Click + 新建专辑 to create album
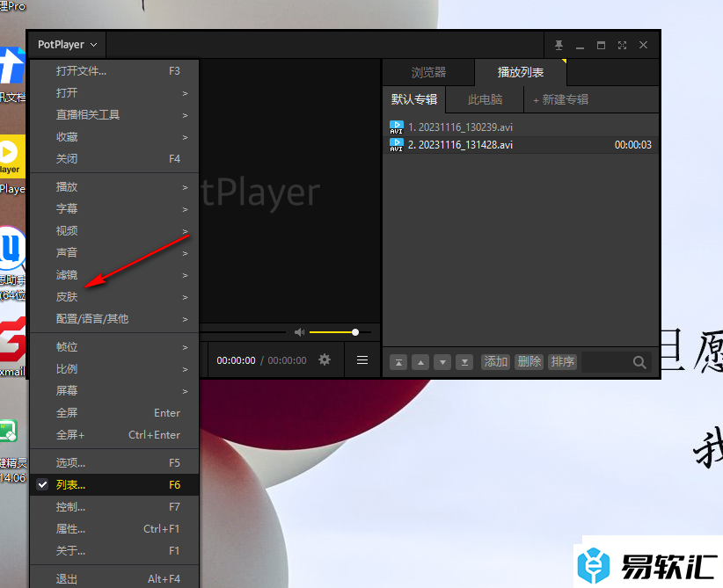Viewport: 723px width, 588px height. [560, 99]
